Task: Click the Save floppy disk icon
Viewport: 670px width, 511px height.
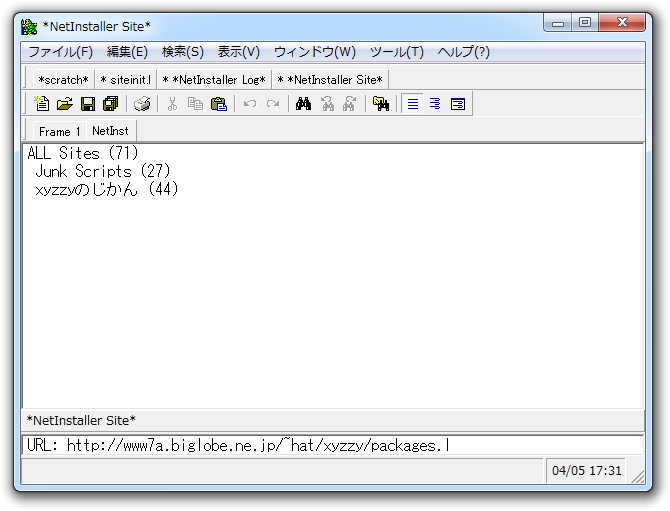Action: tap(88, 104)
